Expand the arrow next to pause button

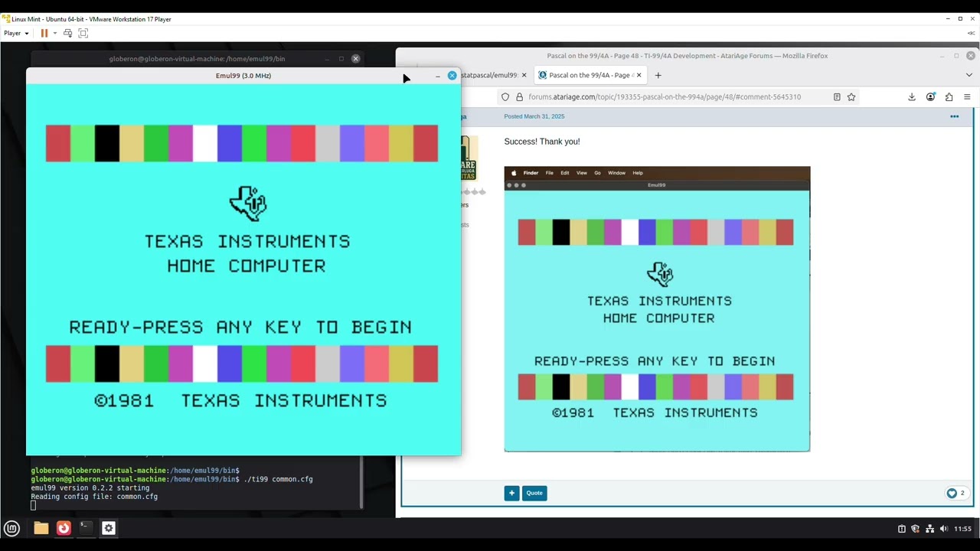55,33
